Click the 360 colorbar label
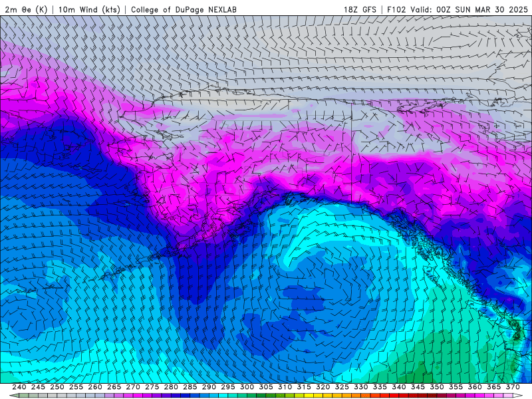 click(x=475, y=387)
